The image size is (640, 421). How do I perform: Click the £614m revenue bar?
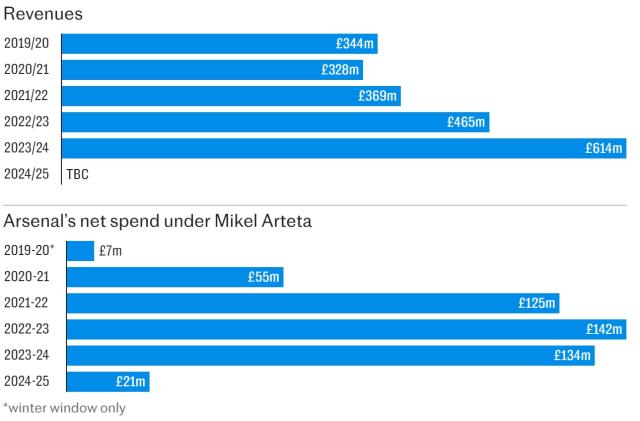pos(345,148)
